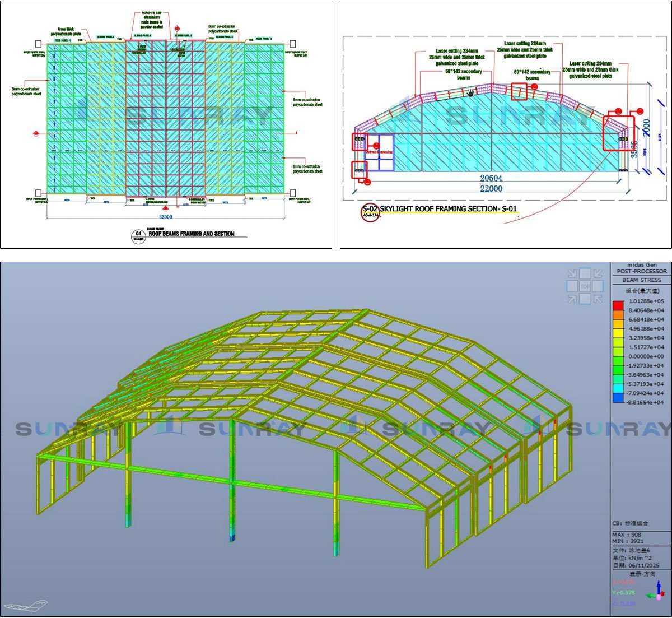Click the top-right diagonal view arrow
672x618 pixels.
[598, 274]
